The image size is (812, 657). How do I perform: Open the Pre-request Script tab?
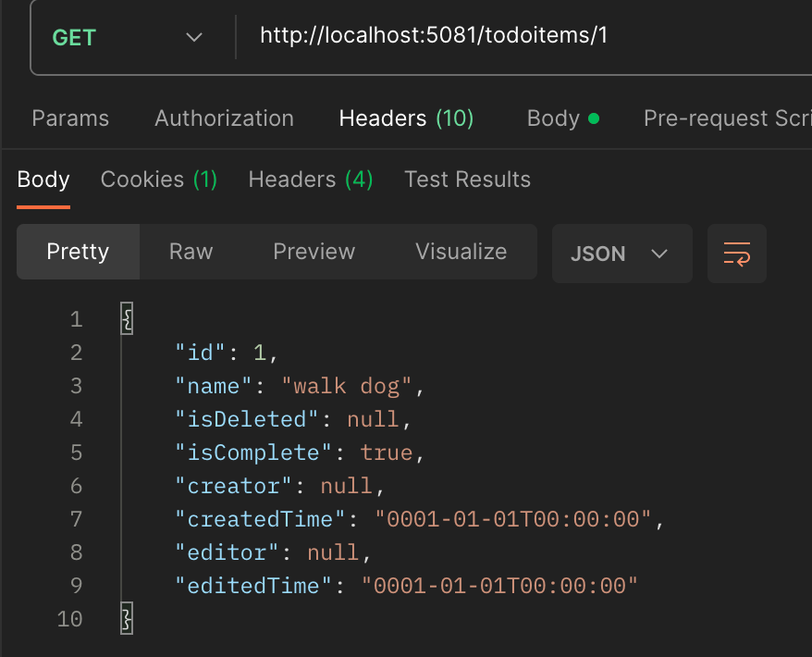[727, 118]
